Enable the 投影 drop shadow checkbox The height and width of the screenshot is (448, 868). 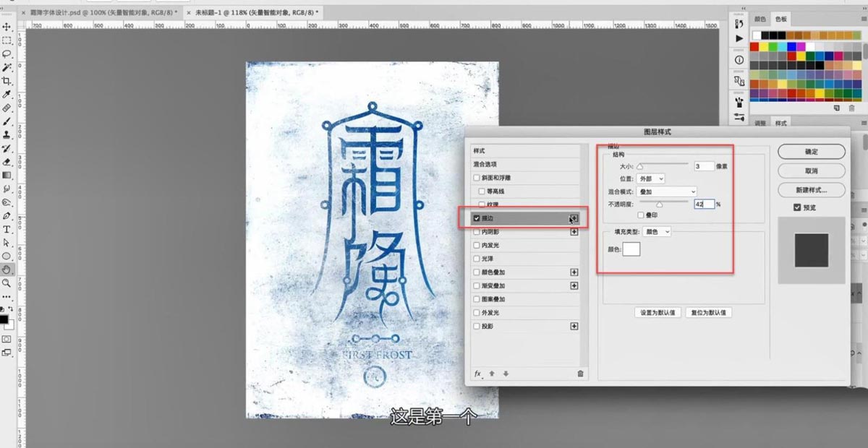pyautogui.click(x=476, y=327)
